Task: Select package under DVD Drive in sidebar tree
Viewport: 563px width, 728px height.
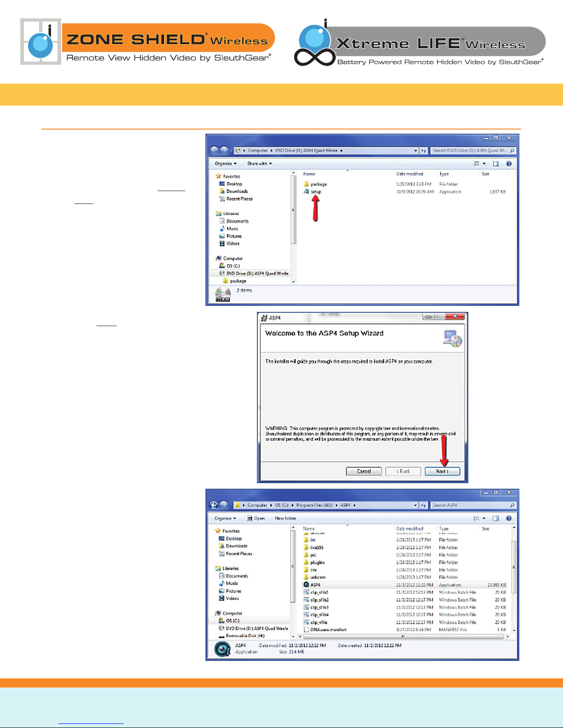Action: (x=234, y=281)
